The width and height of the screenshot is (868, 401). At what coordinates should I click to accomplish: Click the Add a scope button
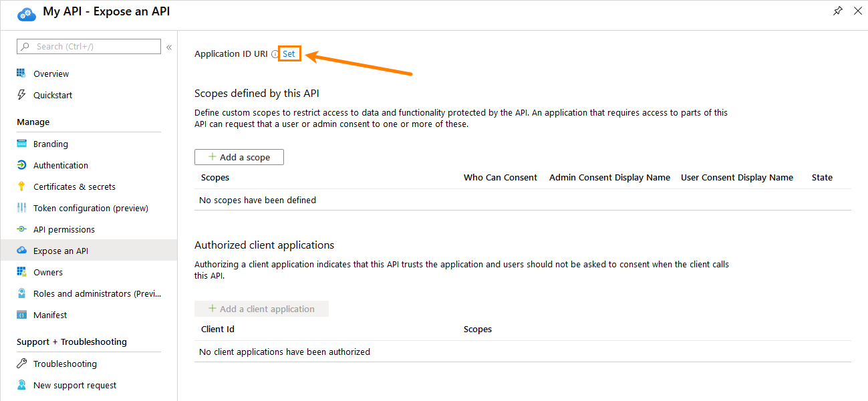click(239, 156)
